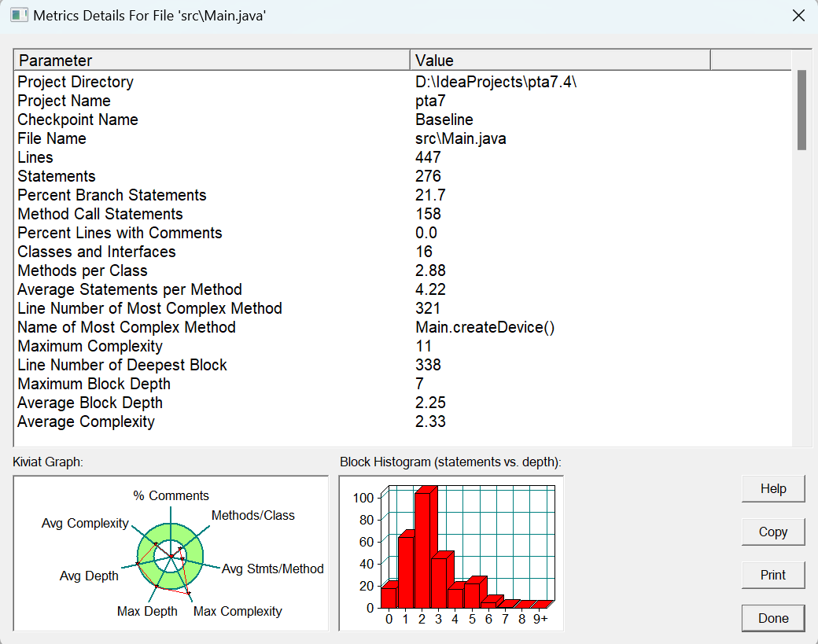Select Percent Branch Statements row
Image resolution: width=818 pixels, height=644 pixels.
(x=403, y=195)
